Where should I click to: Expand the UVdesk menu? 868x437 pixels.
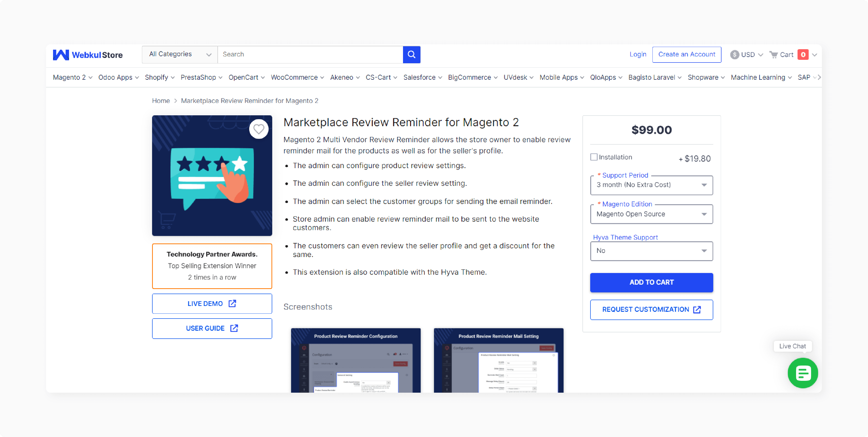pos(519,78)
